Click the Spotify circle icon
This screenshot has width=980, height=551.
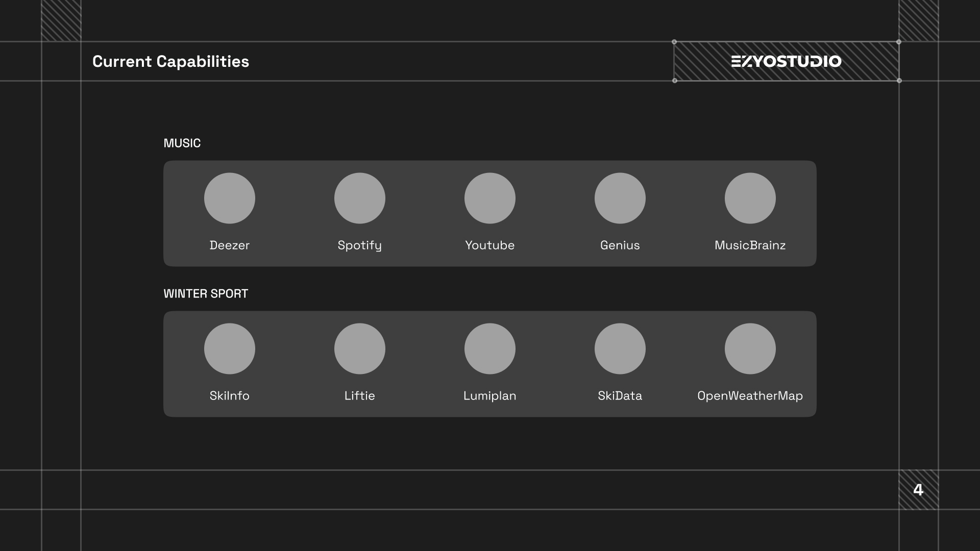359,198
